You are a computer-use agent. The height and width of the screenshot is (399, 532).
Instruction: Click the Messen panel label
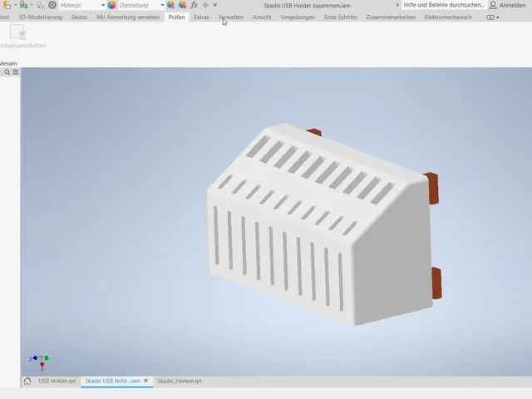(x=8, y=63)
